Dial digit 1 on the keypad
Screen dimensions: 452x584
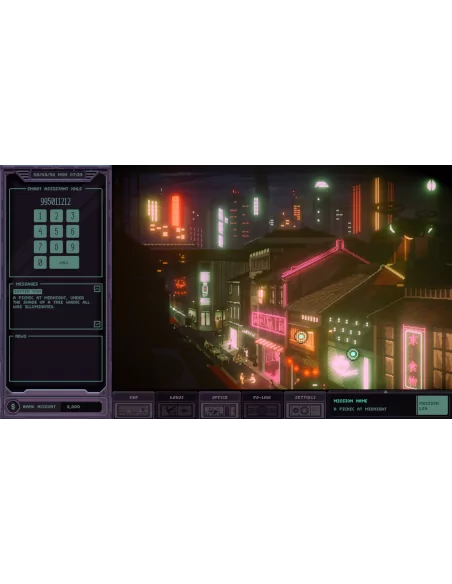pyautogui.click(x=40, y=216)
